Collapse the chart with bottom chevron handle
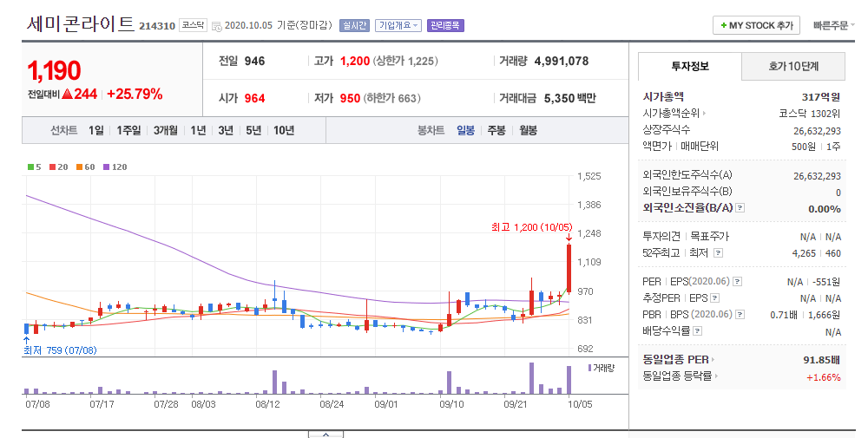The width and height of the screenshot is (868, 438). pyautogui.click(x=325, y=435)
